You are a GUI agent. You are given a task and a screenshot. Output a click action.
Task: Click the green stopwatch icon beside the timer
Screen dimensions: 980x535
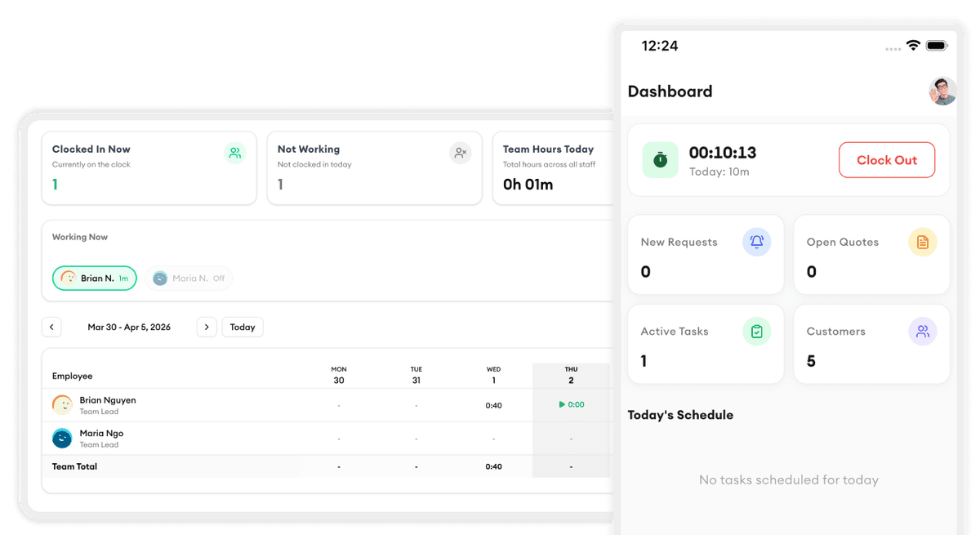click(x=660, y=160)
